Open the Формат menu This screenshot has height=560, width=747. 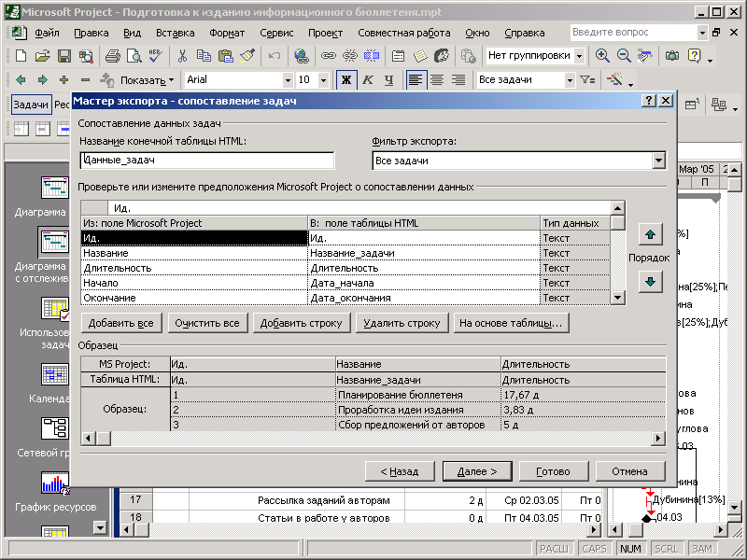tap(227, 33)
